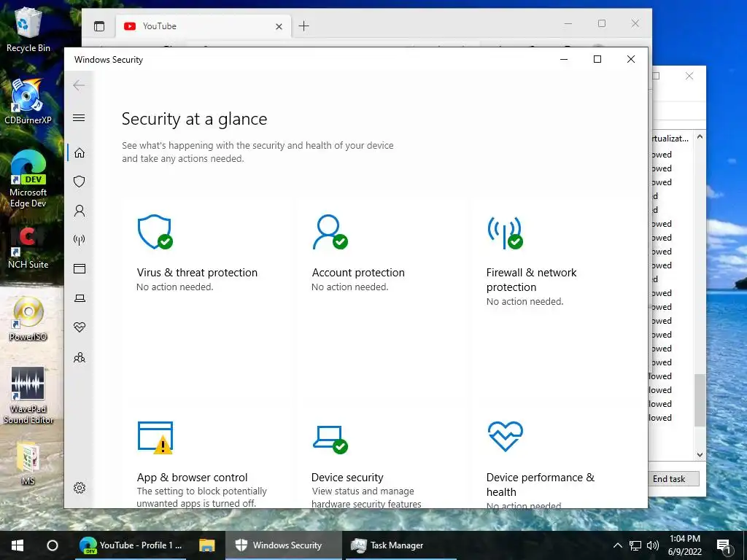Open the notification action center
The image size is (747, 560).
[x=723, y=545]
